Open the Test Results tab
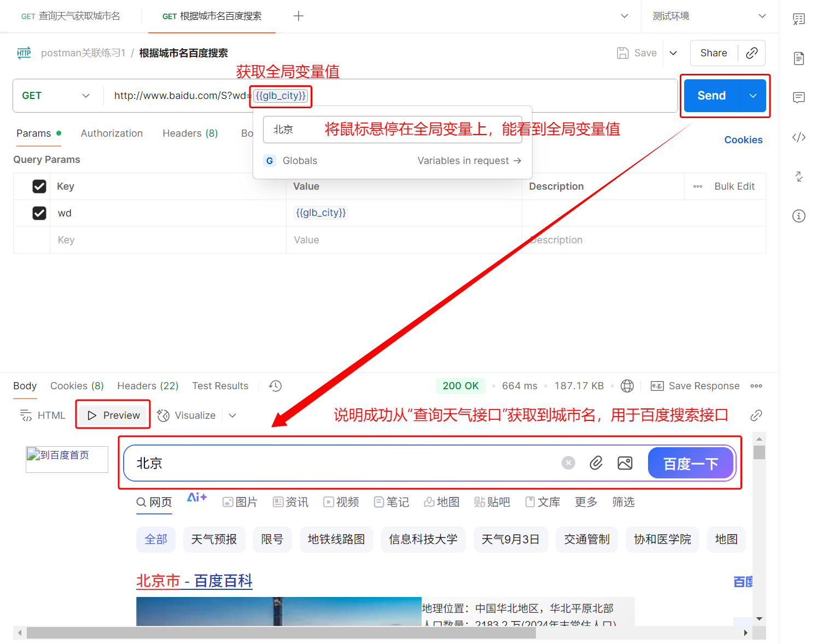This screenshot has height=644, width=817. (x=220, y=386)
